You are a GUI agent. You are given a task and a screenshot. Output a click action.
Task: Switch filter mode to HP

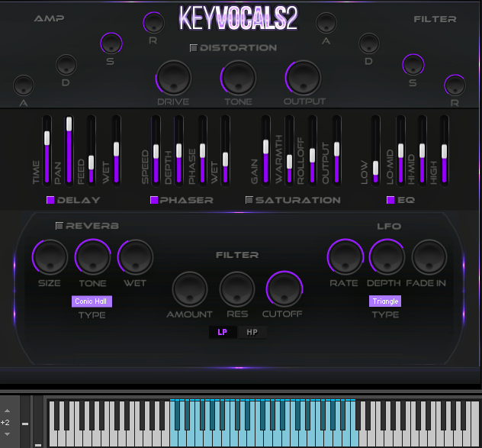pyautogui.click(x=252, y=332)
